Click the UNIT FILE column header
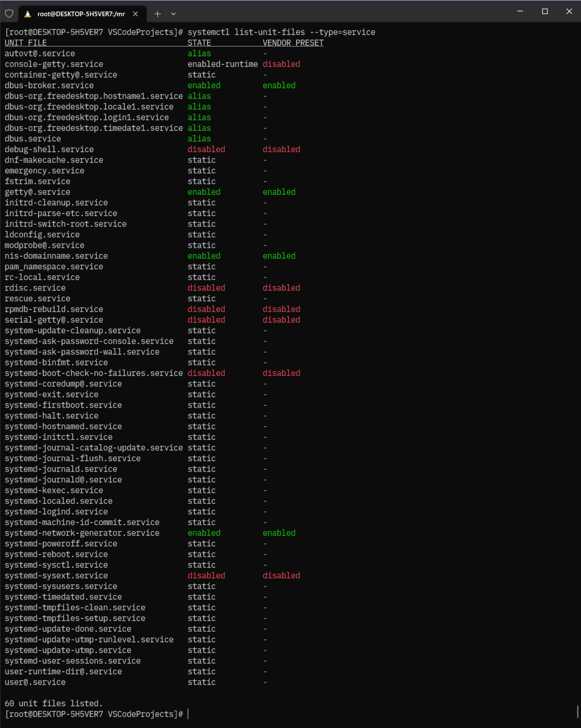 pos(25,42)
